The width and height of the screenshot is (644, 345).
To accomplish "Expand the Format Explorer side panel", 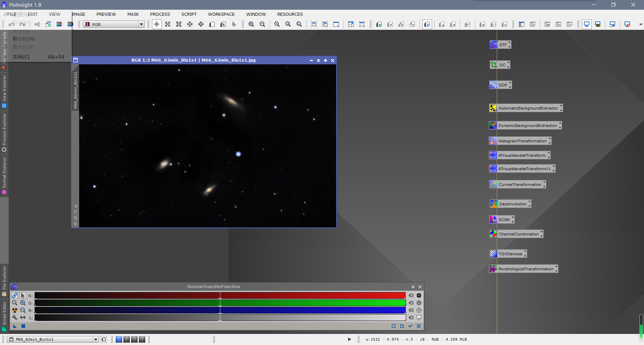I will pos(4,176).
